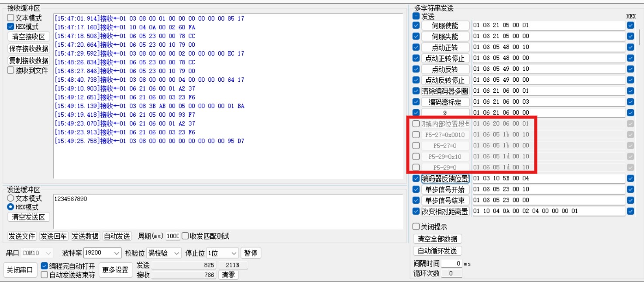The width and height of the screenshot is (644, 282).
Task: Enable 自动发送结束符 checkbox
Action: tap(44, 275)
